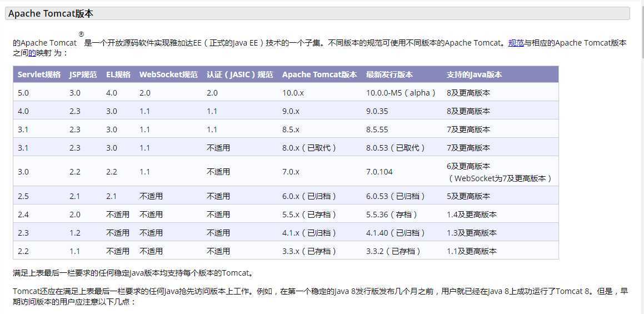The height and width of the screenshot is (314, 644).
Task: Open the 规范 hyperlink
Action: pyautogui.click(x=516, y=43)
